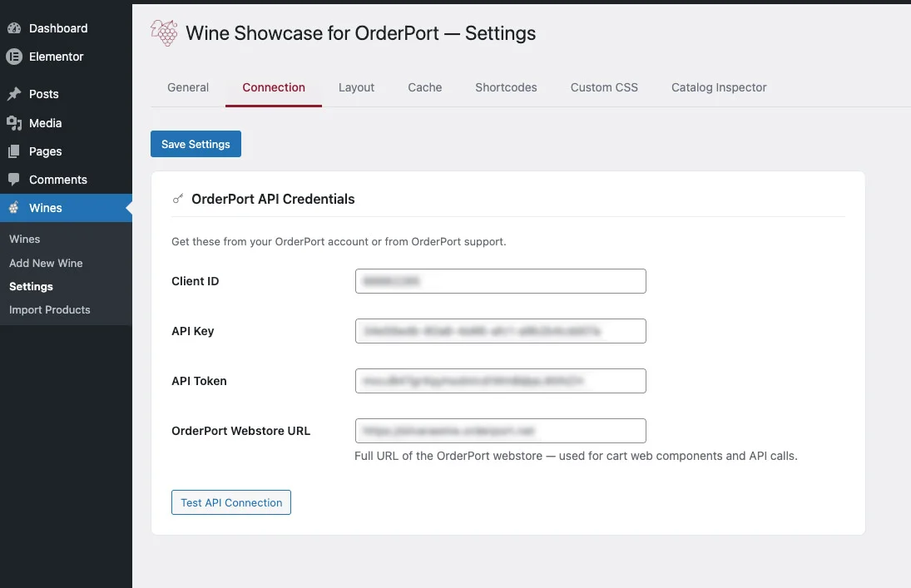Image resolution: width=911 pixels, height=588 pixels.
Task: Open the Media section
Action: (67, 122)
